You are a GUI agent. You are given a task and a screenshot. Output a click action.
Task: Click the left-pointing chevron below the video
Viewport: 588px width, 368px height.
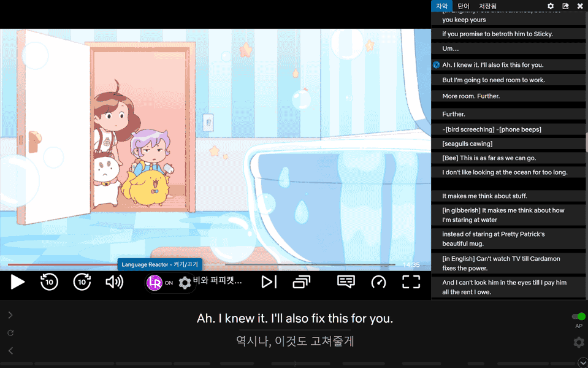10,351
